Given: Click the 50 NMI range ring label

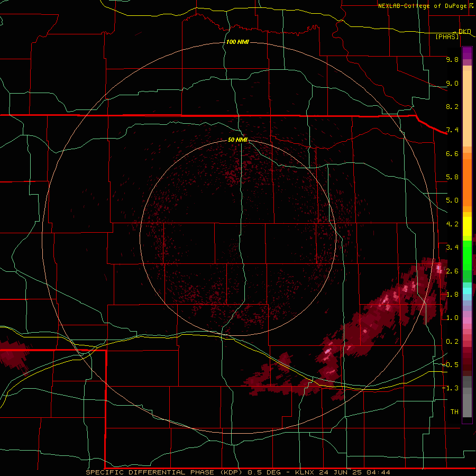Looking at the screenshot, I should (x=237, y=140).
